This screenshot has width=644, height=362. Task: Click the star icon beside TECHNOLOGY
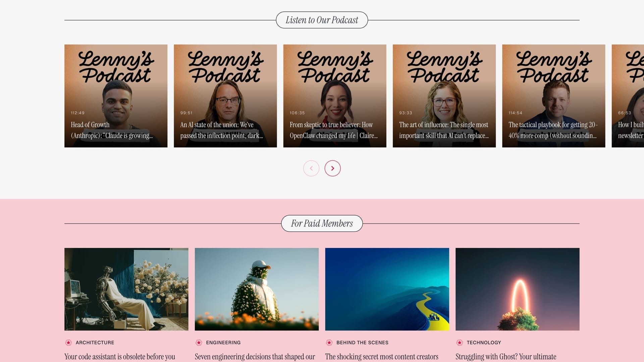pos(460,343)
